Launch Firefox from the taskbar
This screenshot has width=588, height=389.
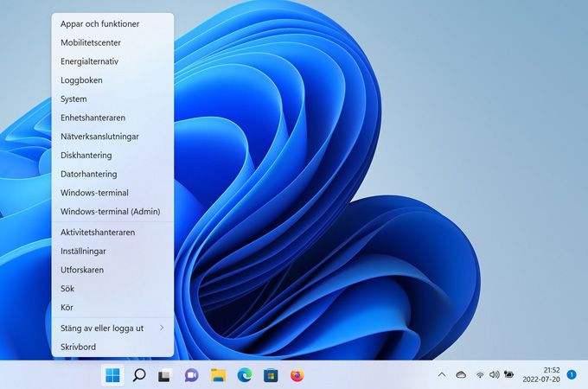297,375
